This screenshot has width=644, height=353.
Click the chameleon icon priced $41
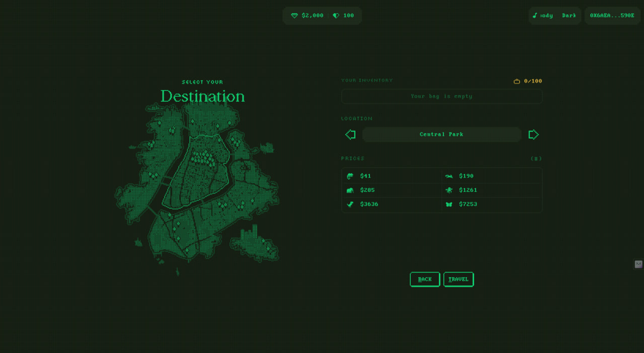(x=350, y=176)
